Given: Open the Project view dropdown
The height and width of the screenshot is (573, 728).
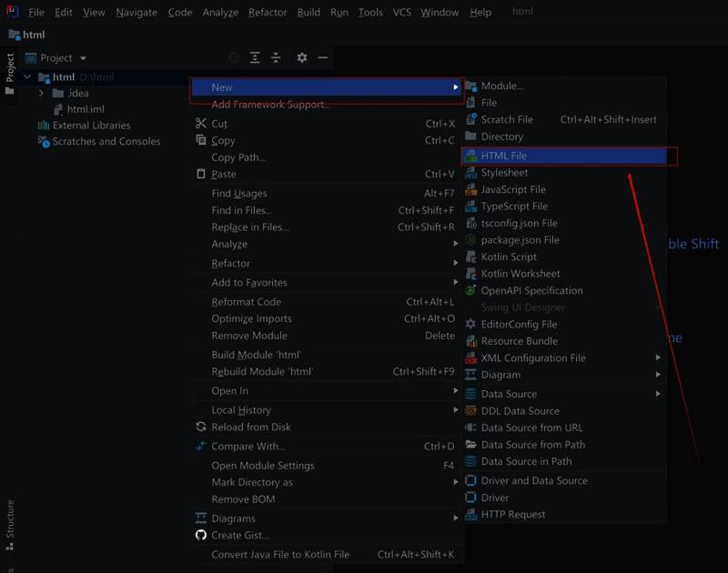Looking at the screenshot, I should coord(83,58).
